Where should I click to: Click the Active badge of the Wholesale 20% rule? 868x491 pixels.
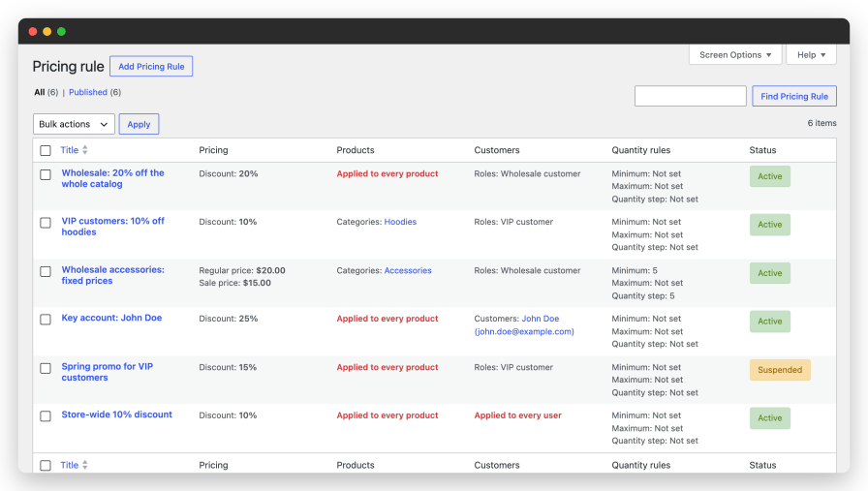[770, 176]
